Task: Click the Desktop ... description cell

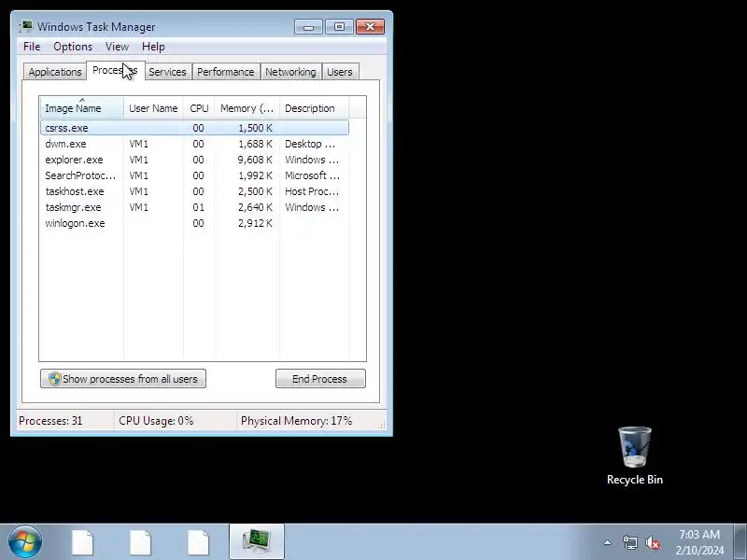Action: point(310,144)
